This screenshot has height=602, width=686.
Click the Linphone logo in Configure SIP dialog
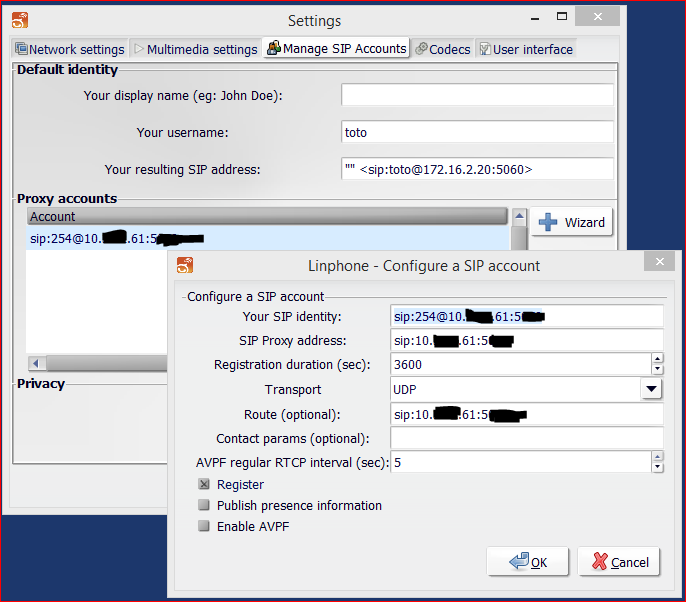point(185,265)
